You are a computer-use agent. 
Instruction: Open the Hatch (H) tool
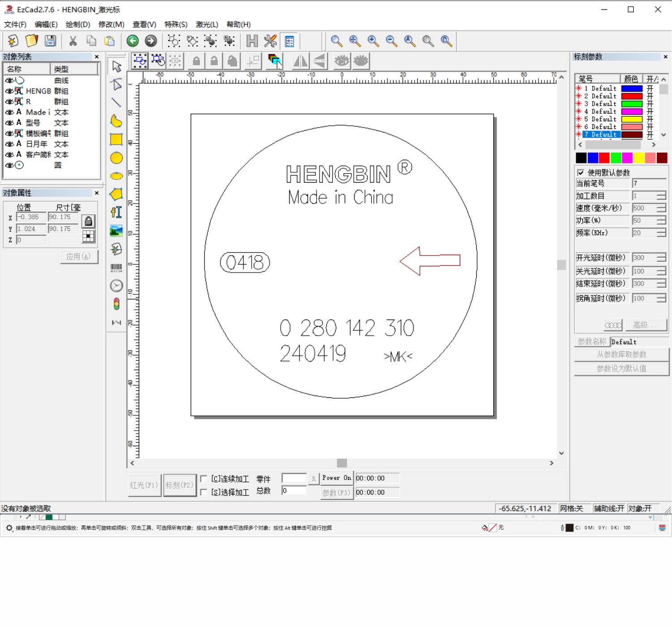[x=252, y=41]
